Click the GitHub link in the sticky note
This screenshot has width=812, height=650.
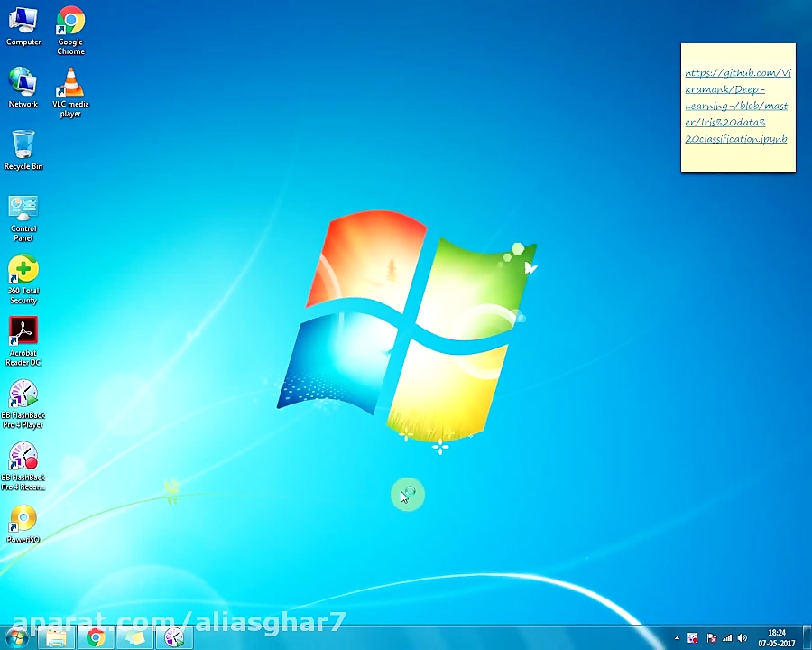[736, 106]
